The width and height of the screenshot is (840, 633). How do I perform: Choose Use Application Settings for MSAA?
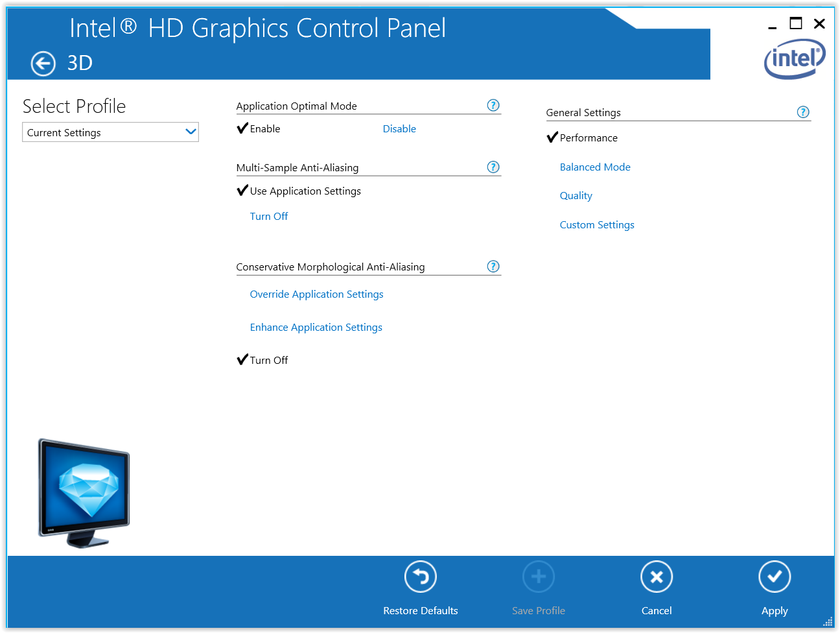(305, 191)
